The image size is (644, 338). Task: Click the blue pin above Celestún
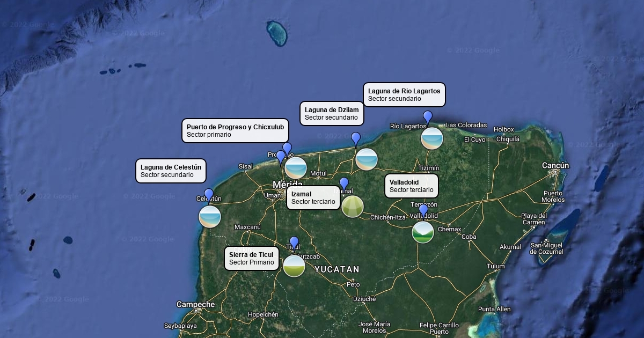[x=209, y=195]
